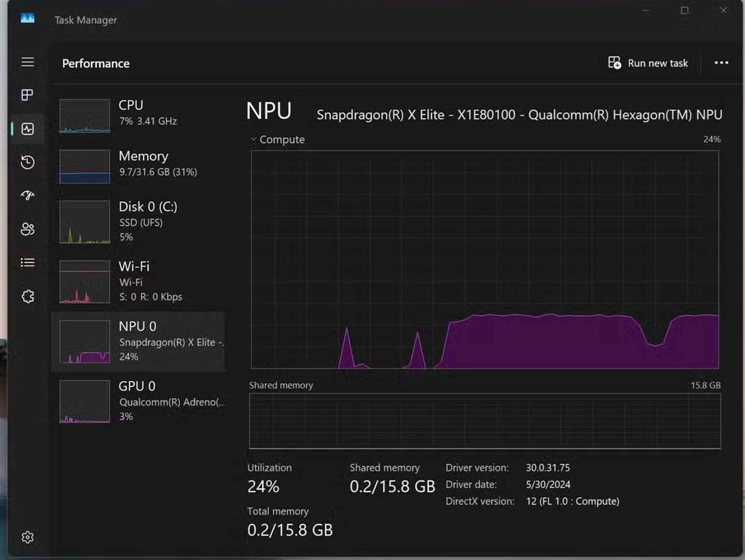Open the Processes page icon

pos(28,95)
